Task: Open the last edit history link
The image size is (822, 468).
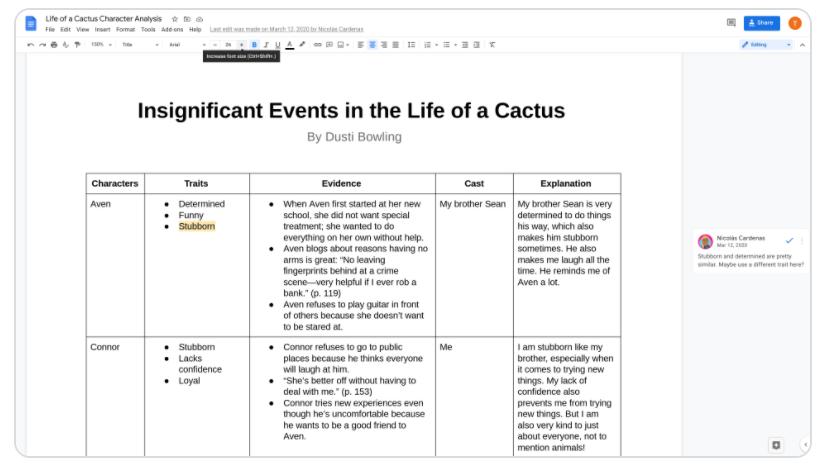Action: click(286, 29)
